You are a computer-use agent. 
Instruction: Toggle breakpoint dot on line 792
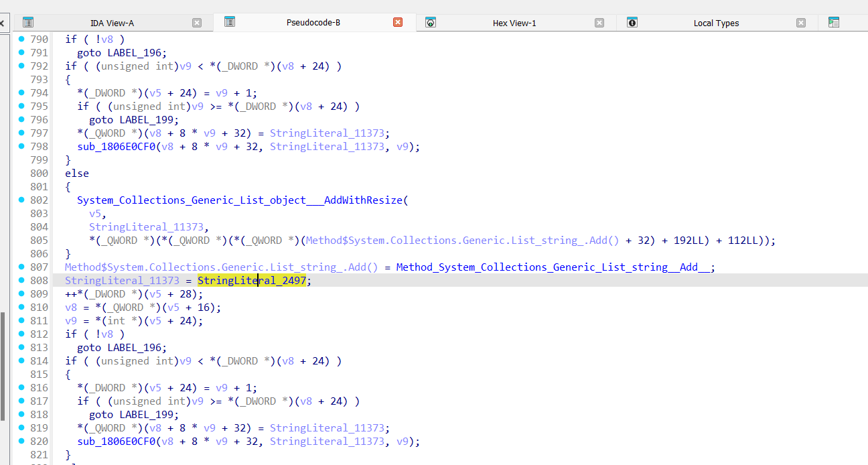[21, 66]
